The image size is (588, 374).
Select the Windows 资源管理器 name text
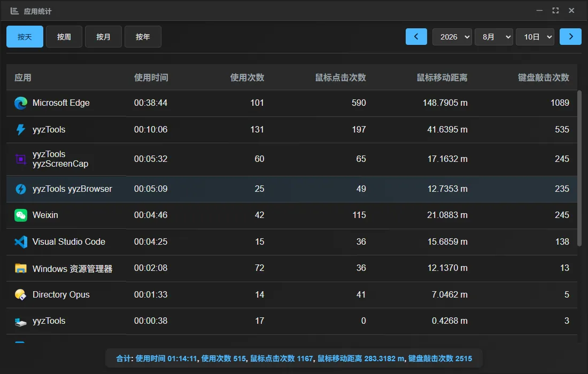72,269
